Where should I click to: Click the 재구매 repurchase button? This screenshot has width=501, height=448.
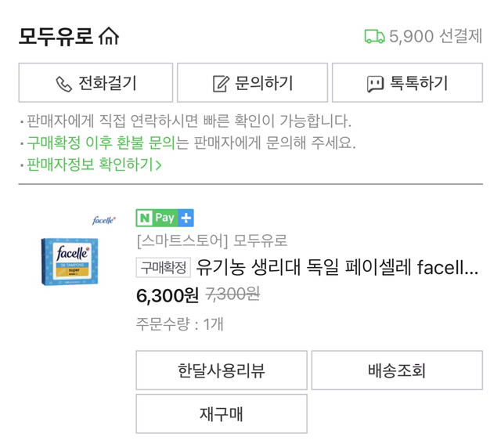221,414
